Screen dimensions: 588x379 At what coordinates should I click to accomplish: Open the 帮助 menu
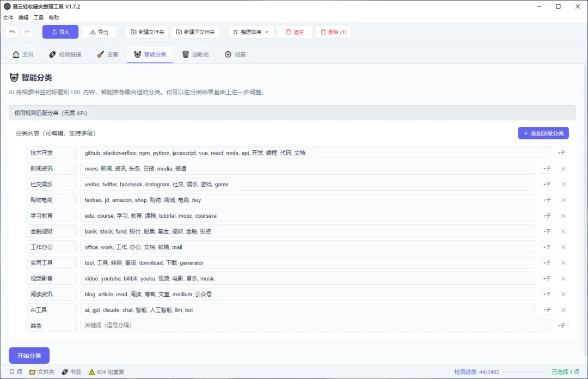click(53, 17)
